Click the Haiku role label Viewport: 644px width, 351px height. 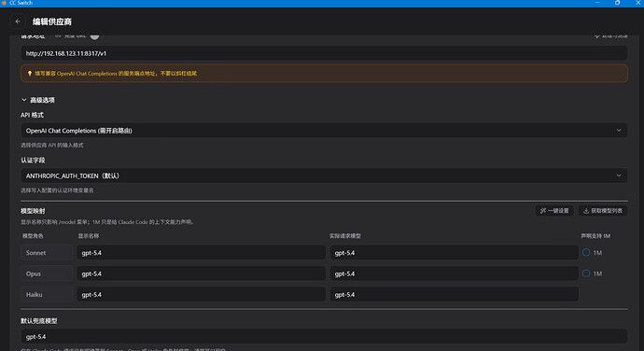coord(35,295)
